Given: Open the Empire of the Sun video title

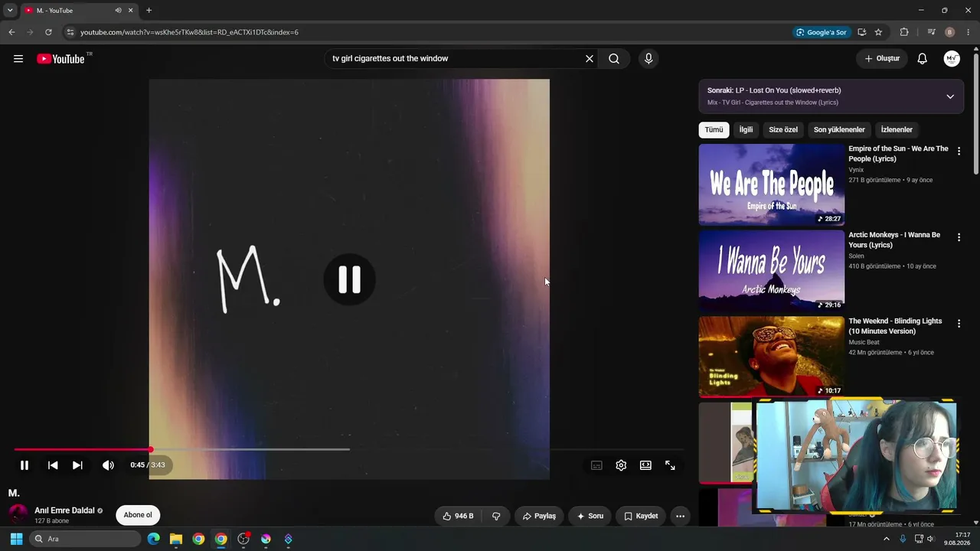Looking at the screenshot, I should pos(898,154).
